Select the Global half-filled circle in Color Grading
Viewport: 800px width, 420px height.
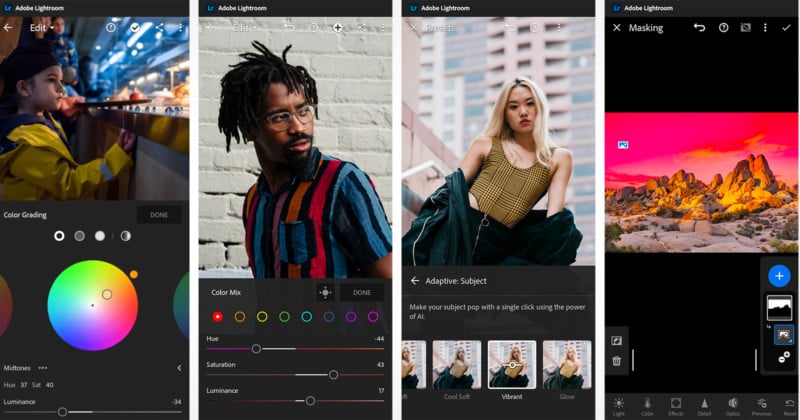click(126, 236)
